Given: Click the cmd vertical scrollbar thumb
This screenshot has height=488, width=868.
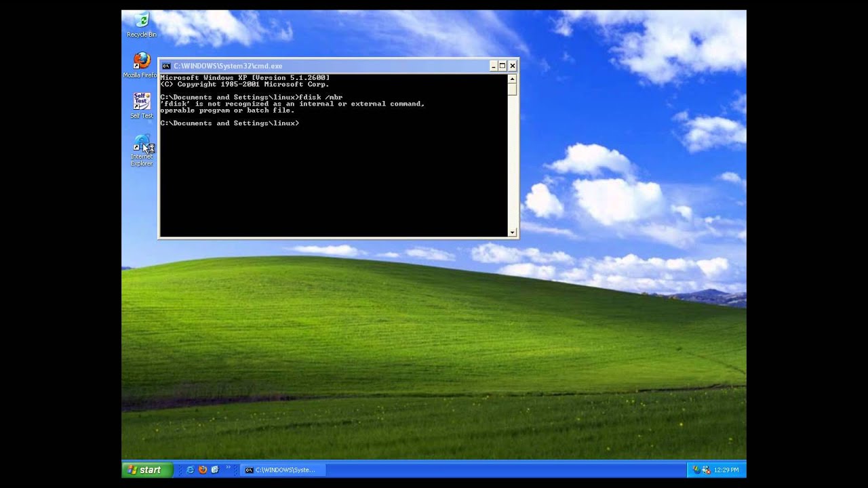Looking at the screenshot, I should click(512, 89).
